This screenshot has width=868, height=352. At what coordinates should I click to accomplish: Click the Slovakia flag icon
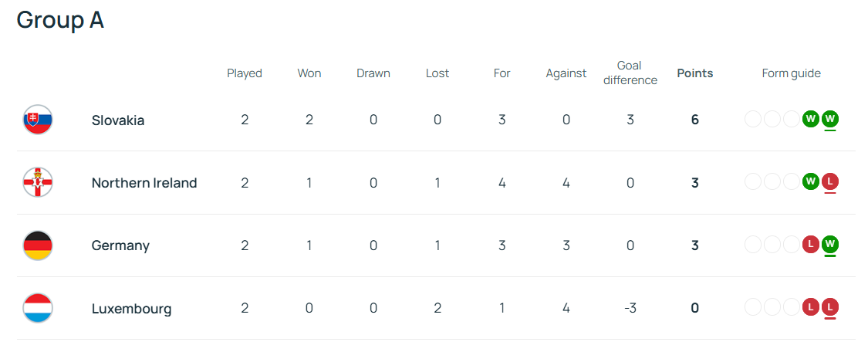(38, 120)
